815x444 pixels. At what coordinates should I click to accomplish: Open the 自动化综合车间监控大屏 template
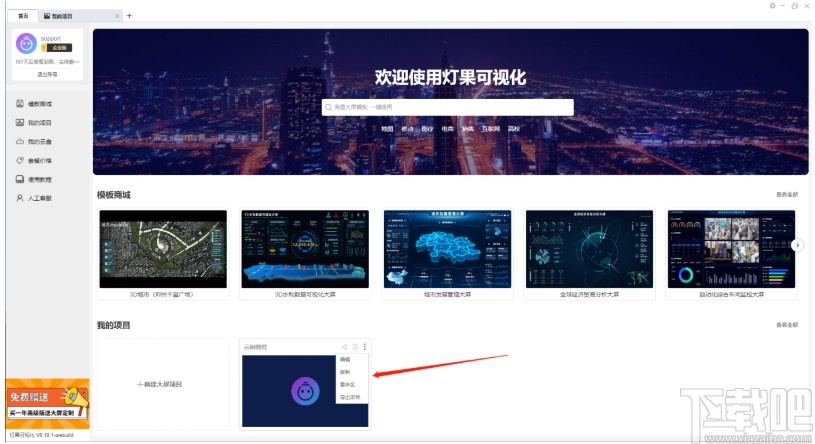point(731,254)
